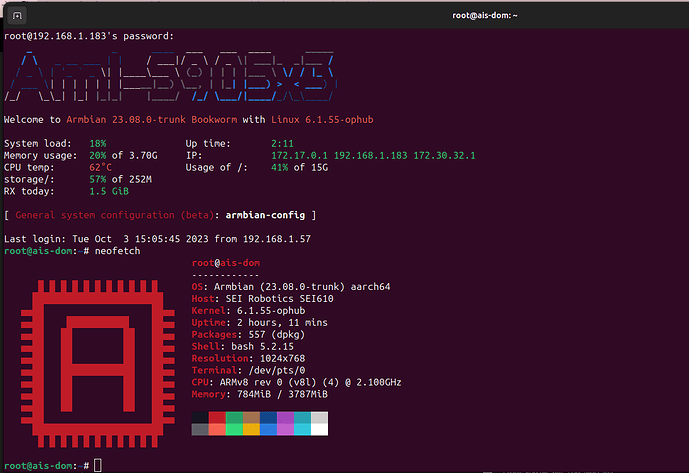This screenshot has width=689, height=473.
Task: Click the yellow swatch in bottom palette row
Action: (251, 429)
